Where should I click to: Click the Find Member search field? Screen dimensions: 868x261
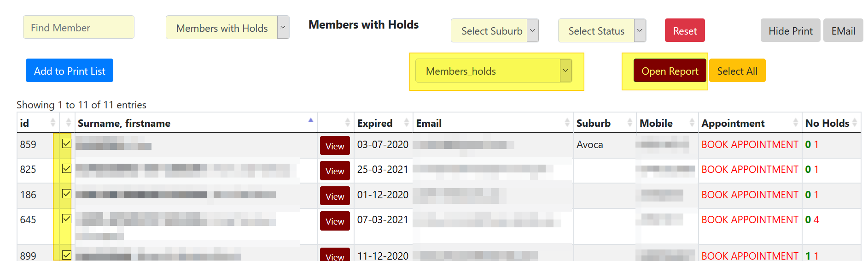click(79, 28)
